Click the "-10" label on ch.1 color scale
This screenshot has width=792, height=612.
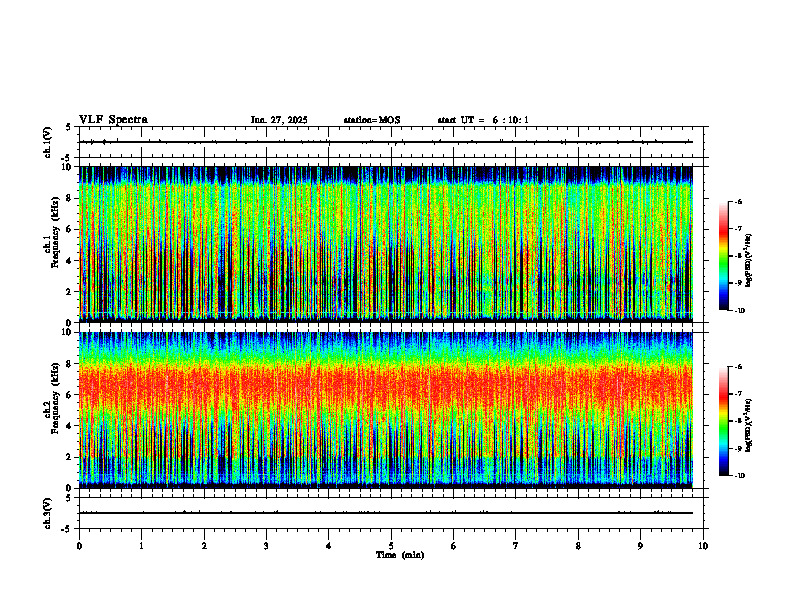pyautogui.click(x=739, y=311)
